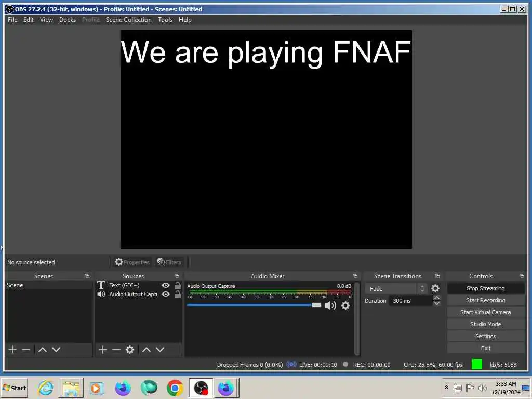Remove selected source with minus icon

click(x=116, y=350)
